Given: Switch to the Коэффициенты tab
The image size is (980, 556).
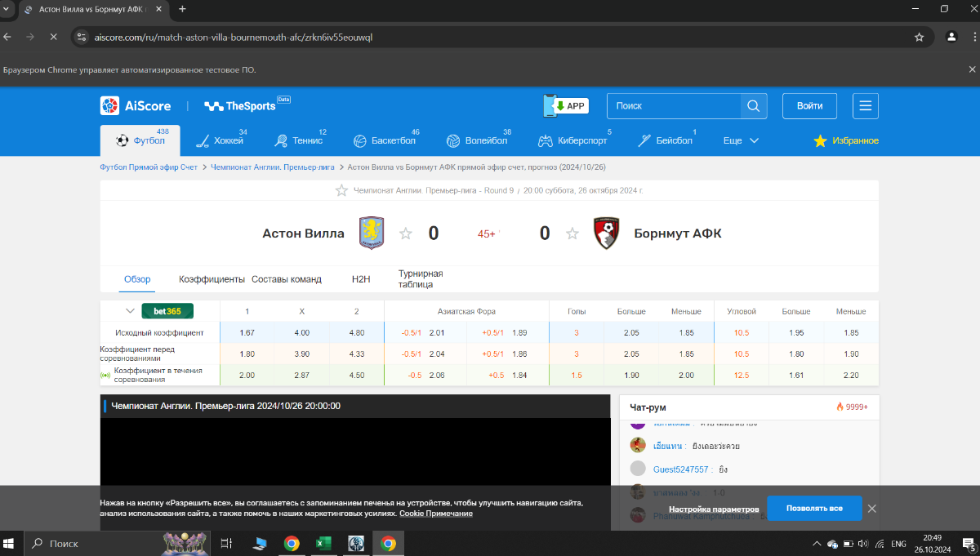Looking at the screenshot, I should click(212, 279).
